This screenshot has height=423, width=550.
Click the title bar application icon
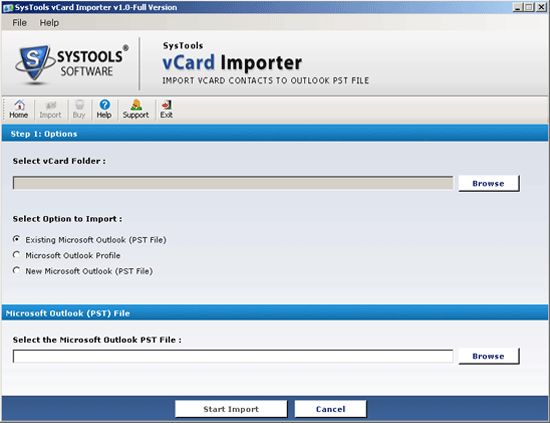coord(7,7)
